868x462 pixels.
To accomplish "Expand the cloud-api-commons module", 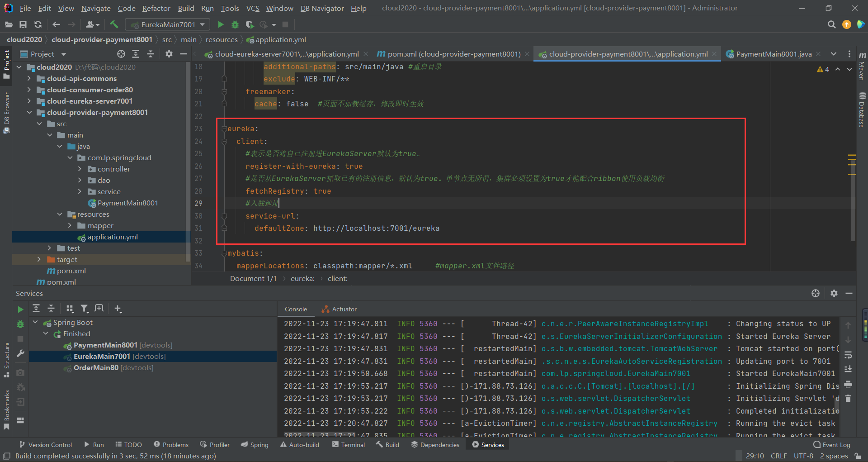I will tap(29, 79).
